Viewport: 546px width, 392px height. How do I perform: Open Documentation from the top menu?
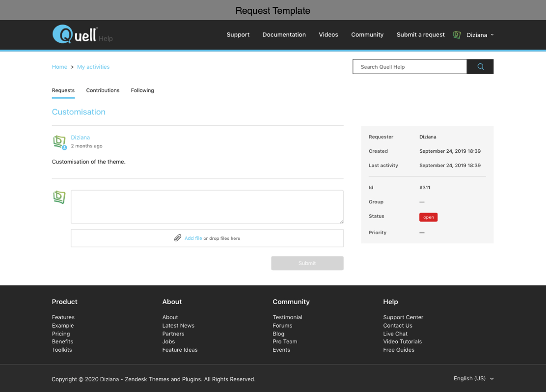284,35
